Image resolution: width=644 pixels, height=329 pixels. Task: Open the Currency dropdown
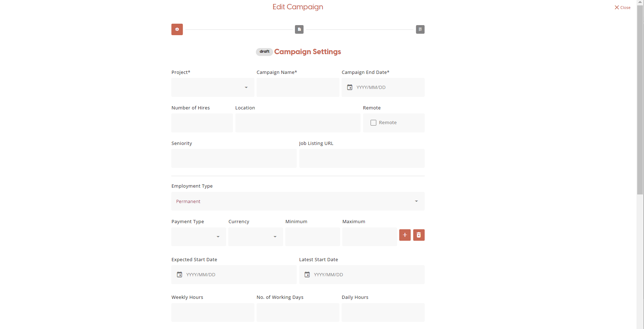coord(255,237)
